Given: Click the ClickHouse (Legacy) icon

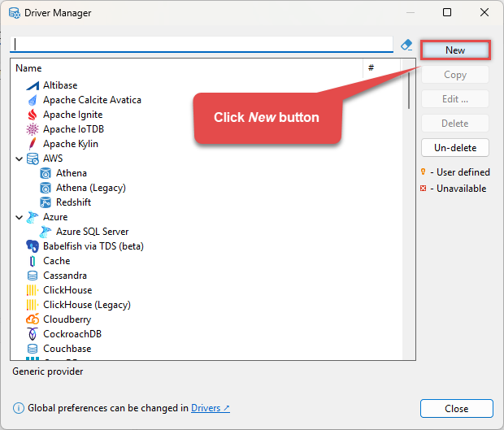Looking at the screenshot, I should (x=33, y=305).
